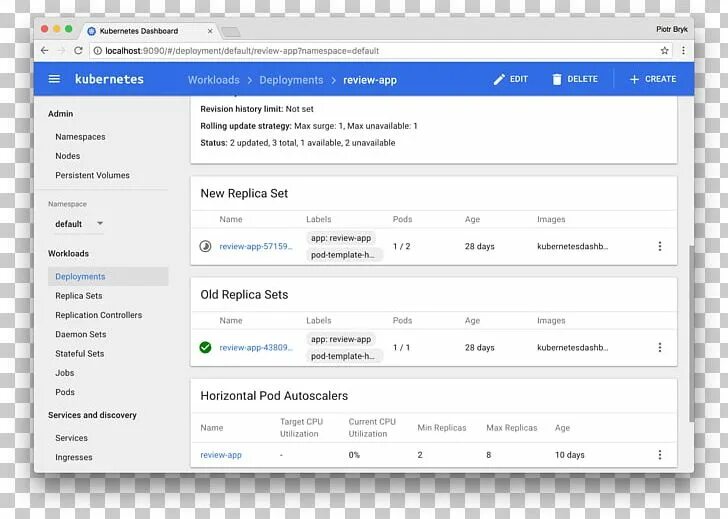Open the hamburger navigation menu

54,79
